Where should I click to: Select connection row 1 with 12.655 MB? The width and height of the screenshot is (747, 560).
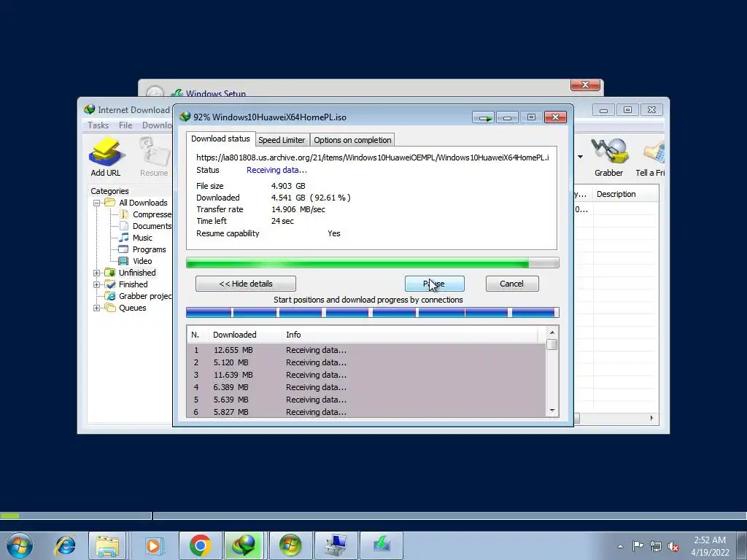point(366,350)
